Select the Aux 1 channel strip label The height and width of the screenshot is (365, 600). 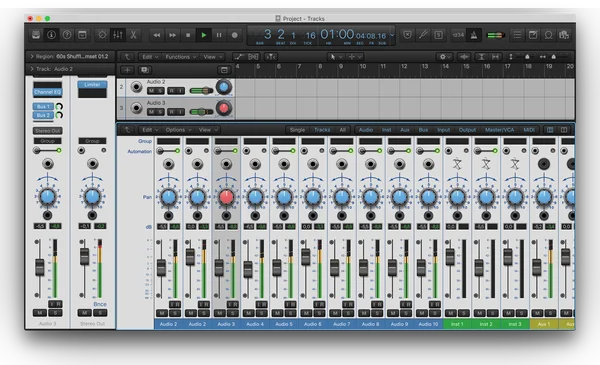pos(544,324)
